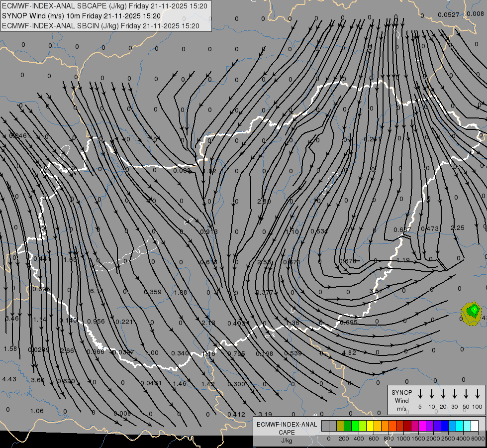487x448 pixels.
Task: Click the 1000 label in CAPE legend
Action: click(x=403, y=439)
